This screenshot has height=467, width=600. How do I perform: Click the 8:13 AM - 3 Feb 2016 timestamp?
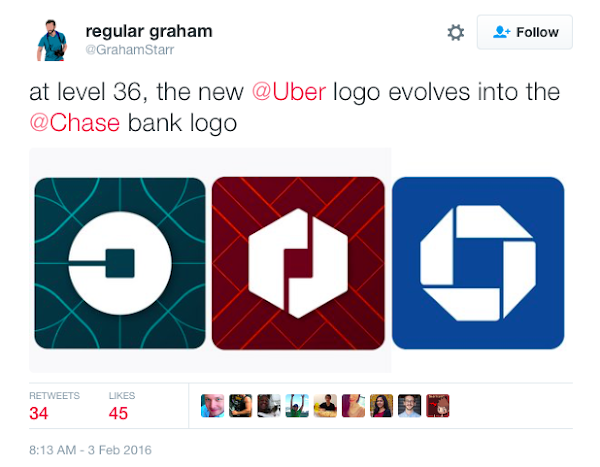click(x=90, y=450)
